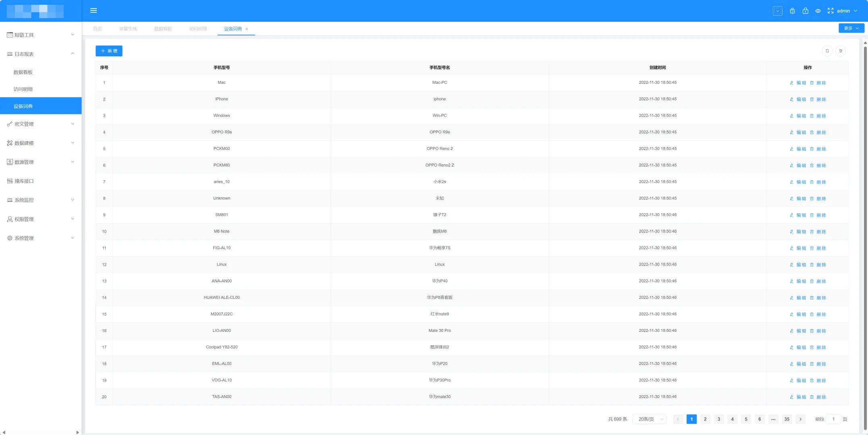Screen dimensions: 868x435
Task: Click the lock screen icon
Action: [x=805, y=11]
